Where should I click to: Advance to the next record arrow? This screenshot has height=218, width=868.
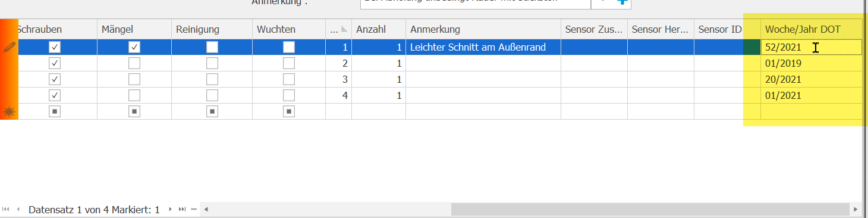click(x=170, y=210)
